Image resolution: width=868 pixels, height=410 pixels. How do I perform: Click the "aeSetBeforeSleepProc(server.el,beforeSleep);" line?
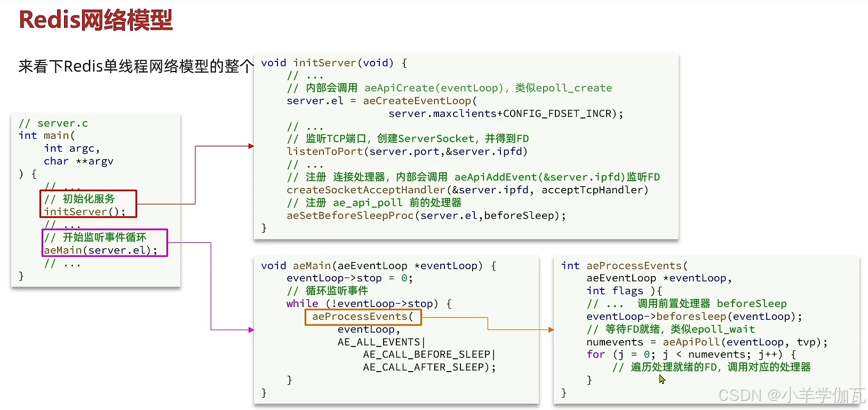tap(426, 216)
